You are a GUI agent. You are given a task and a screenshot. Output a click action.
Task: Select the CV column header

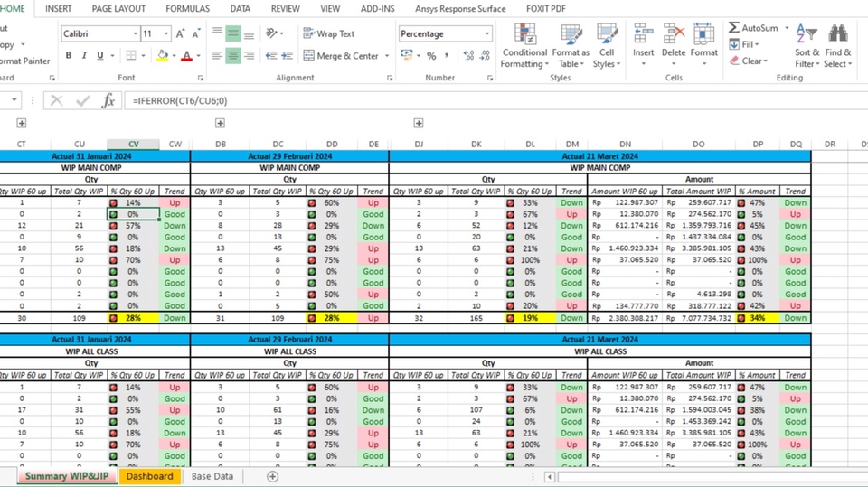pos(134,144)
